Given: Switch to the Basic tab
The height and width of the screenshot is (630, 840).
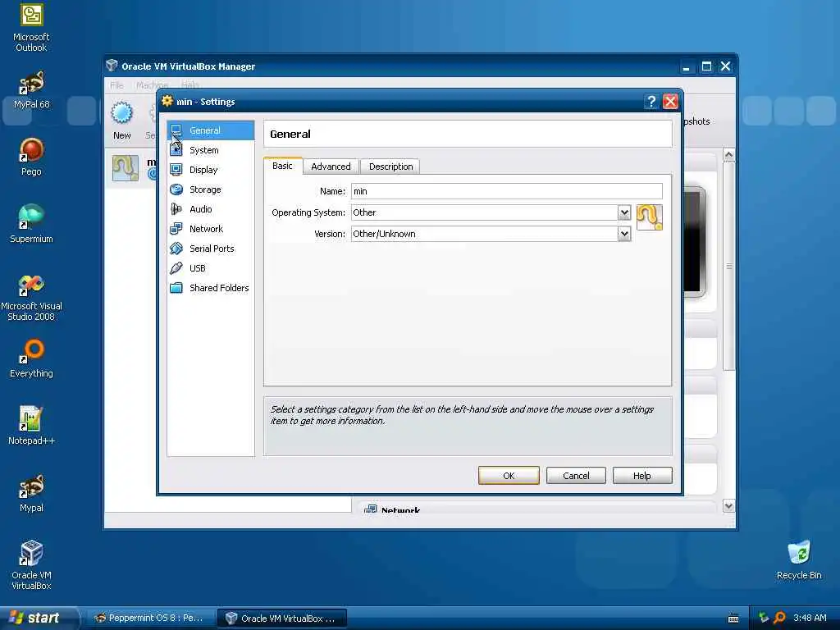Looking at the screenshot, I should [283, 166].
